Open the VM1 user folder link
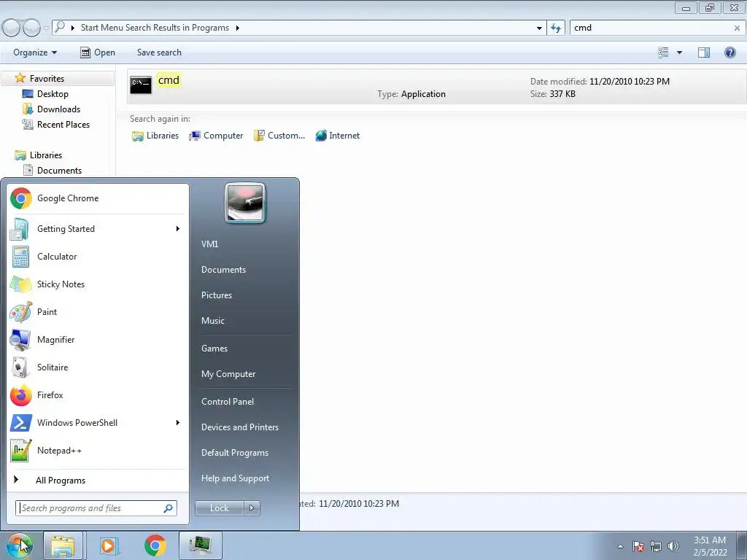This screenshot has height=560, width=747. click(x=209, y=244)
